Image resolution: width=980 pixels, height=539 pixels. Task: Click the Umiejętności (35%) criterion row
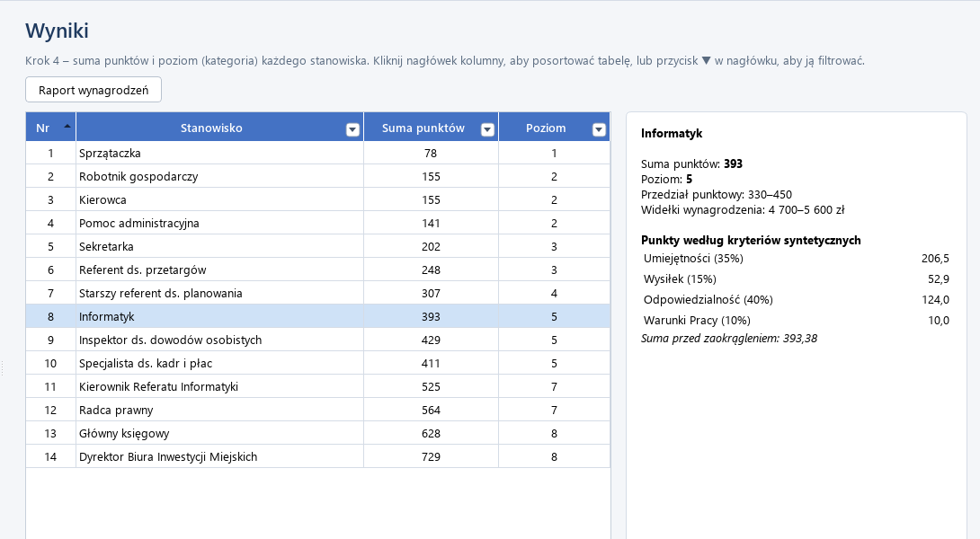(797, 259)
